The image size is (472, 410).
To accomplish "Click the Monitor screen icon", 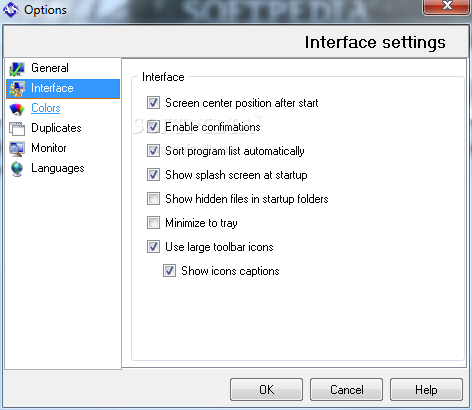I will (17, 149).
